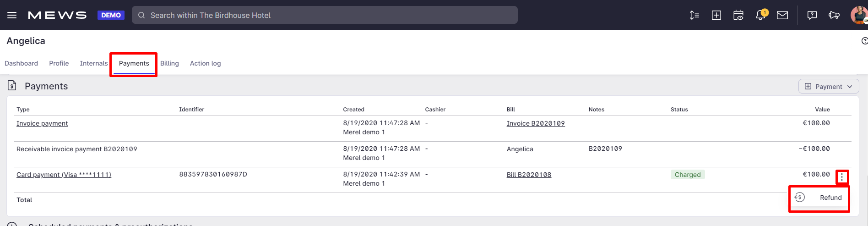Open the hamburger main menu
The height and width of the screenshot is (226, 868).
[x=12, y=15]
